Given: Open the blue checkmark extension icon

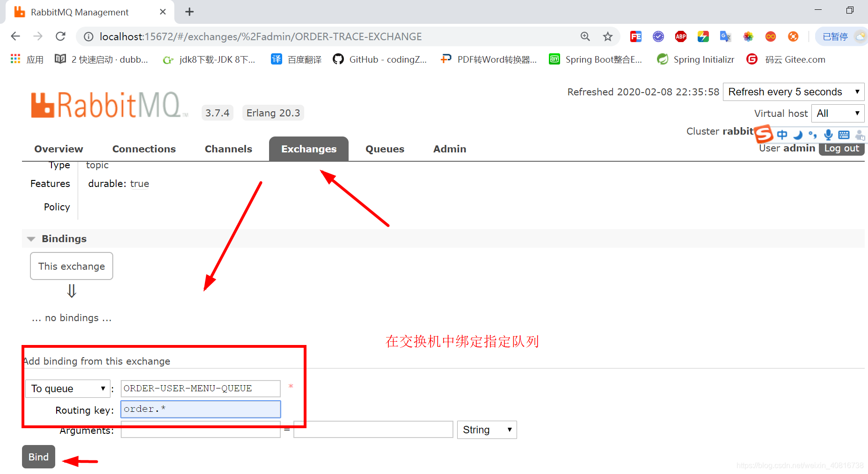Looking at the screenshot, I should point(658,36).
